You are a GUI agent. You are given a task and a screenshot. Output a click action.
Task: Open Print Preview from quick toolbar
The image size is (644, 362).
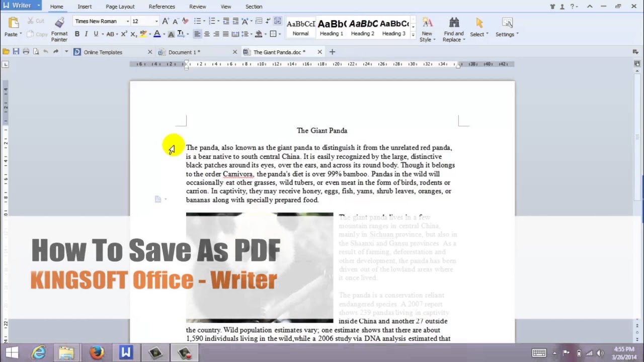pos(36,52)
